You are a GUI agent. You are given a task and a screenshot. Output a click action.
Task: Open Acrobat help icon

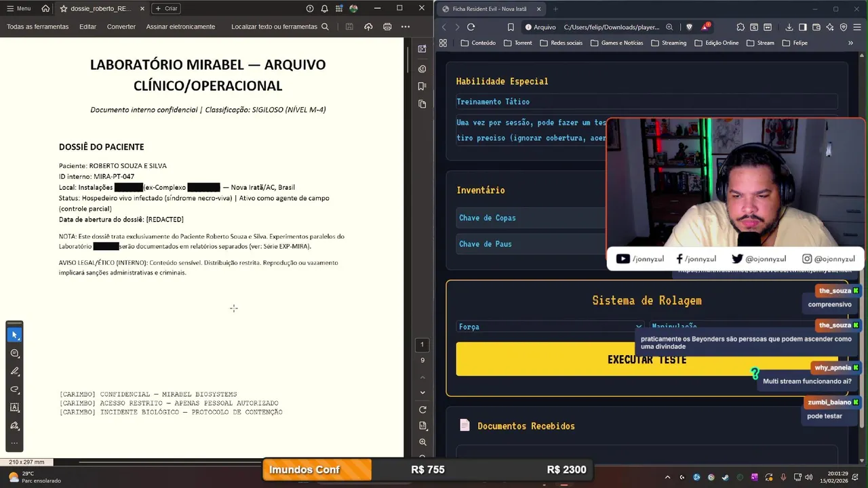pos(310,9)
